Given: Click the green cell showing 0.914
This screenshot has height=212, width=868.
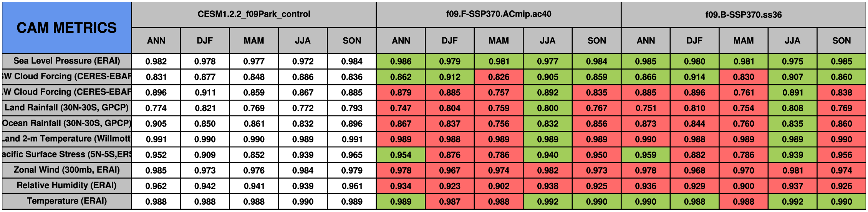Looking at the screenshot, I should [694, 77].
